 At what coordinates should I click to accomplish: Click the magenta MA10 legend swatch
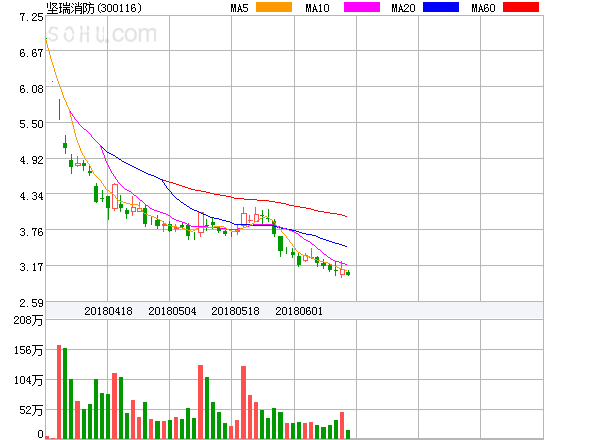[x=362, y=7]
